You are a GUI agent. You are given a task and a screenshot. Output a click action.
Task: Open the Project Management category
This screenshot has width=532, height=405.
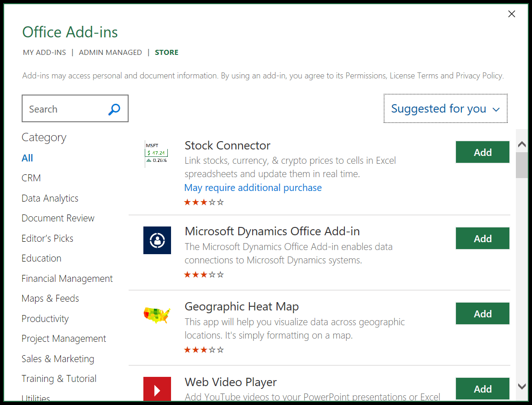coord(64,339)
